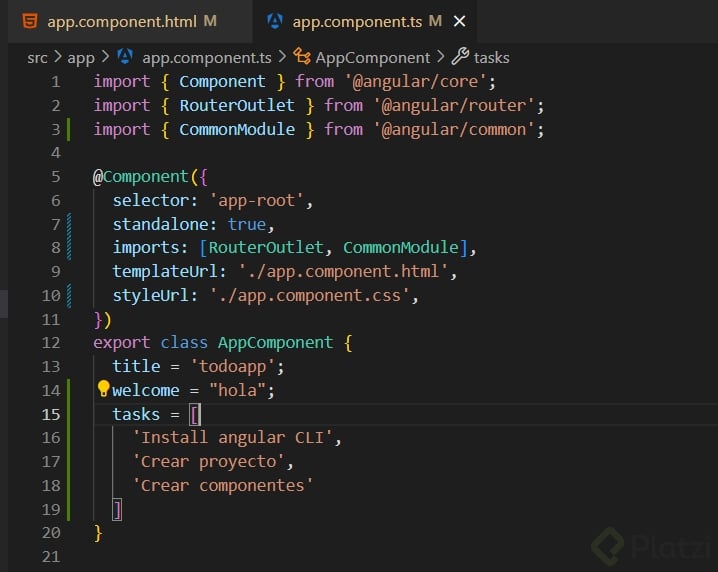Click the 'templateUrl' property name

[165, 272]
